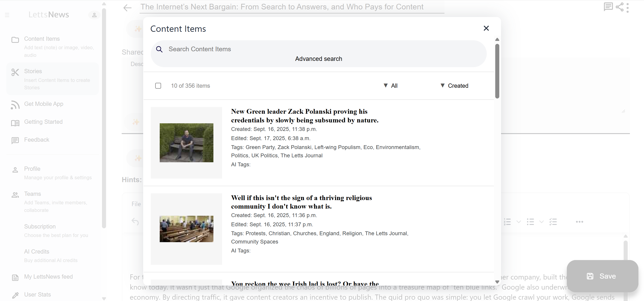Screen dimensions: 644x301
Task: Click the search magnifier icon in Content Items
Action: [x=159, y=49]
